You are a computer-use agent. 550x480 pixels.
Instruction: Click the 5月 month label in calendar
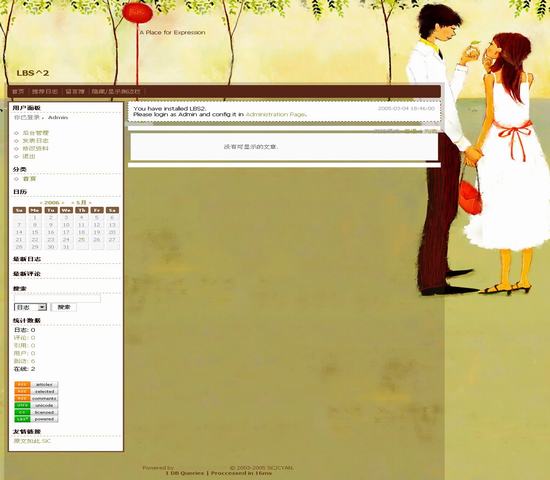point(81,203)
